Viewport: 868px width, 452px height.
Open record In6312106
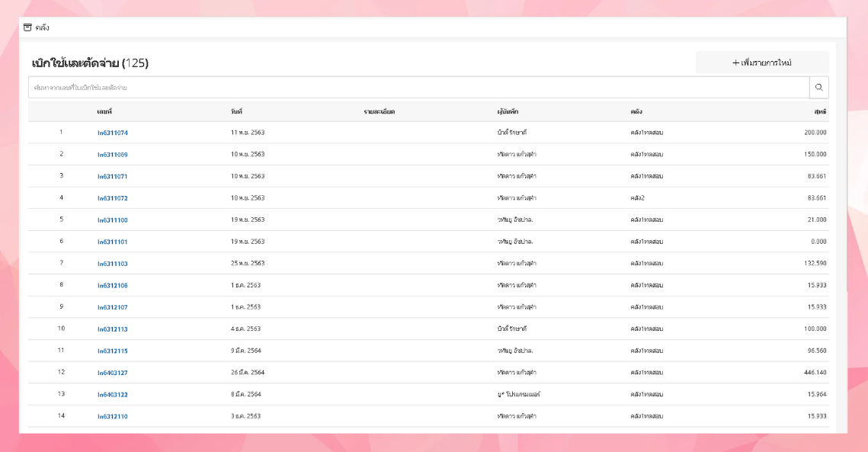coord(113,286)
